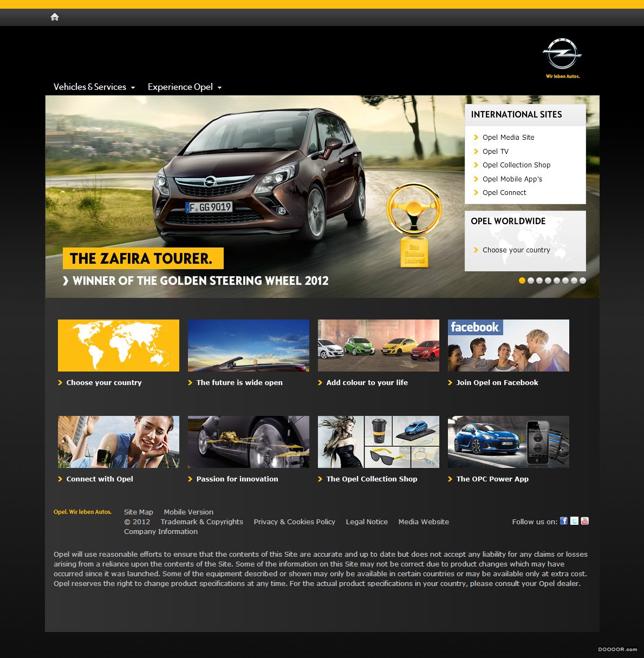Viewport: 644px width, 658px height.
Task: Open Privacy & Cookies Policy link
Action: point(295,522)
